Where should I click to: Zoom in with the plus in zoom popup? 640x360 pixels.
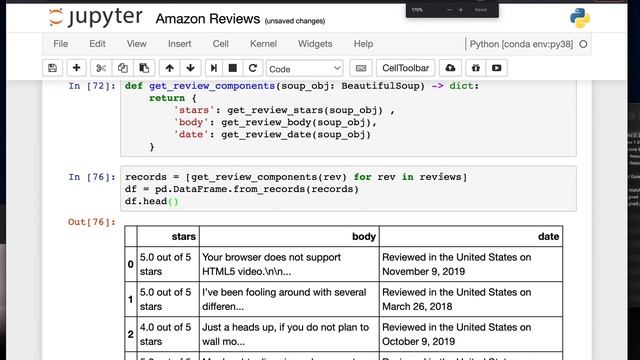tap(461, 10)
